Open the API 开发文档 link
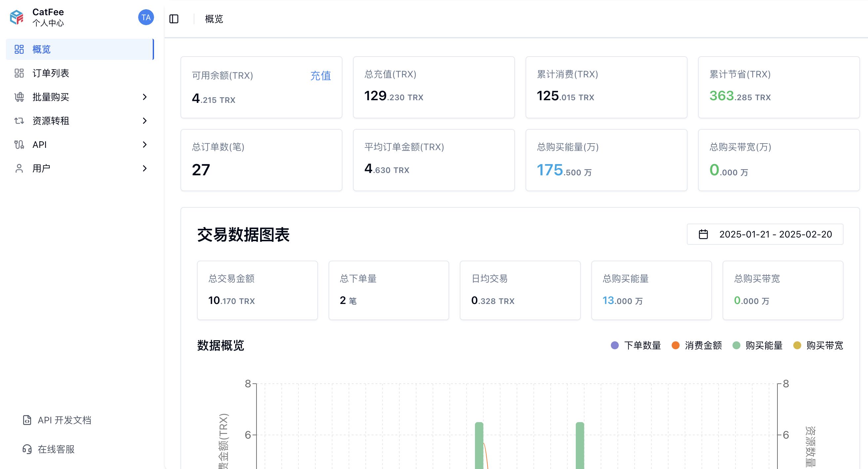Screen dimensions: 868x469 click(57, 420)
